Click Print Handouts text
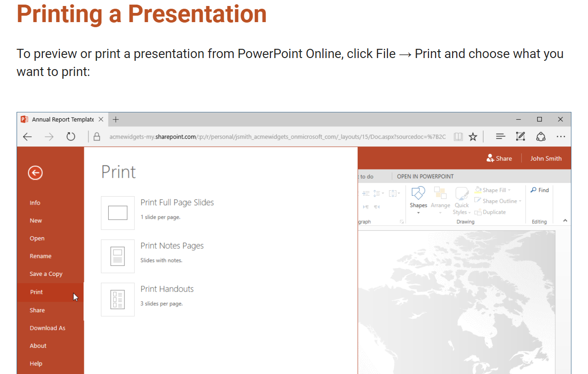 pyautogui.click(x=167, y=289)
